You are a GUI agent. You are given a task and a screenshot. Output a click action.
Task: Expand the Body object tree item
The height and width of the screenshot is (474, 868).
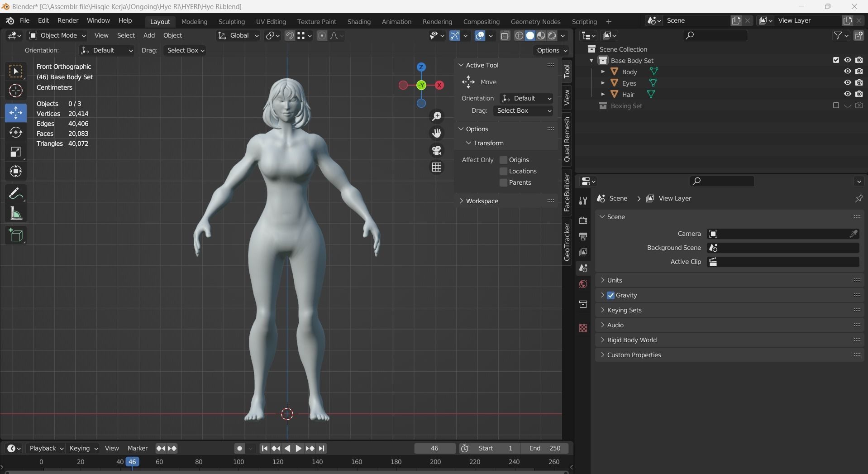tap(603, 72)
